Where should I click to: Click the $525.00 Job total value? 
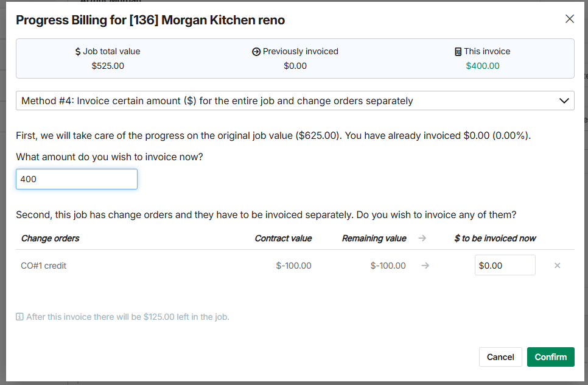pos(108,66)
